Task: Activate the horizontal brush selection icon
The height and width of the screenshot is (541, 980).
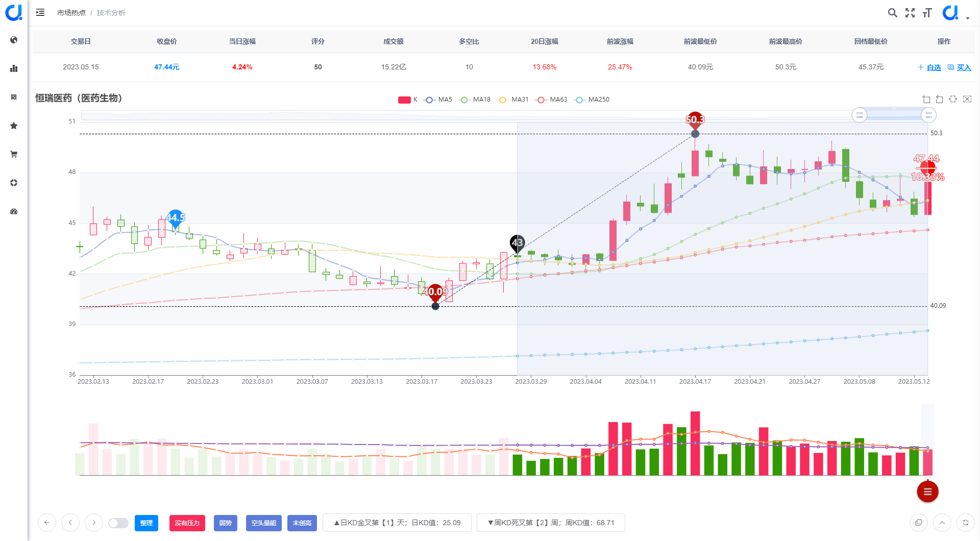Action: (953, 99)
